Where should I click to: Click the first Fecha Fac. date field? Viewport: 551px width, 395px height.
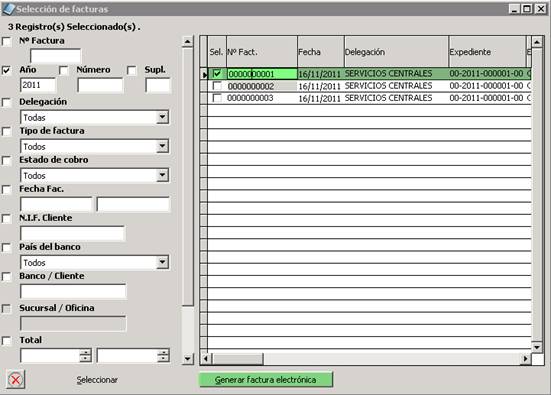(x=56, y=204)
